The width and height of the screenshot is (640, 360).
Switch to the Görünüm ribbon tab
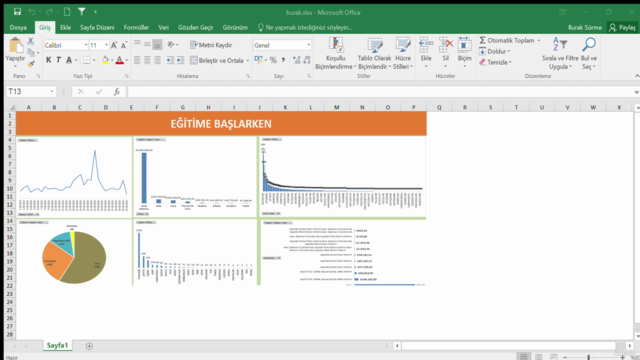235,28
